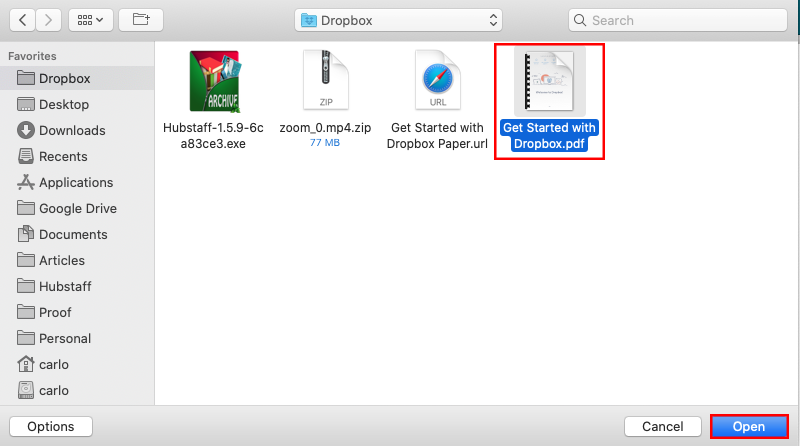Image resolution: width=800 pixels, height=446 pixels.
Task: Click the Cancel button
Action: 663,427
